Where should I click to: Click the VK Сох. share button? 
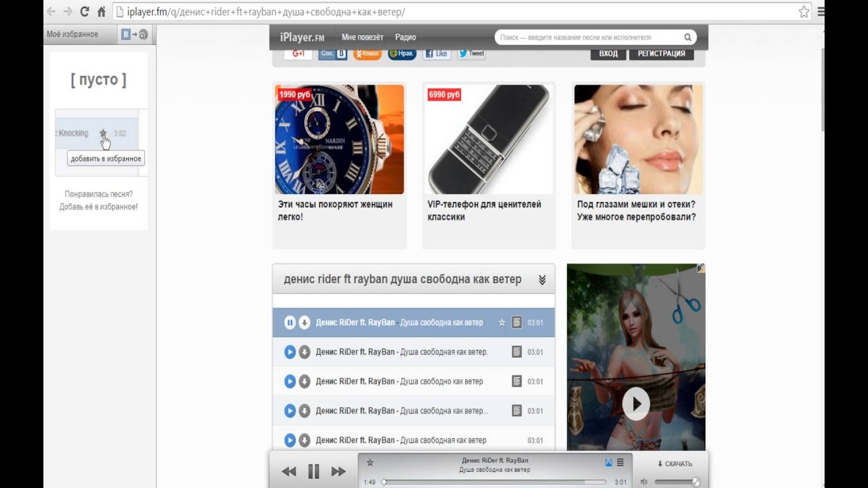332,54
